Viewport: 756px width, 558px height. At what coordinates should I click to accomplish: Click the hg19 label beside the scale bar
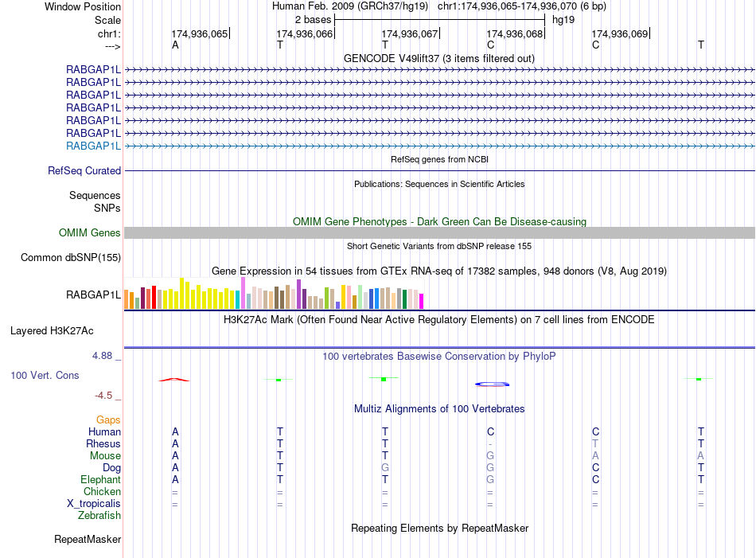click(x=563, y=20)
